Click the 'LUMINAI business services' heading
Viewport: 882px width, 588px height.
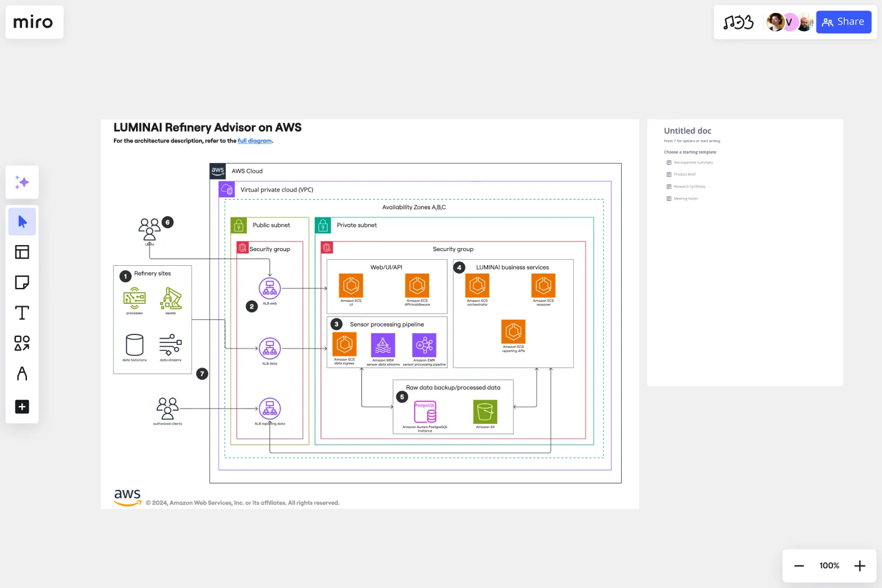click(513, 268)
